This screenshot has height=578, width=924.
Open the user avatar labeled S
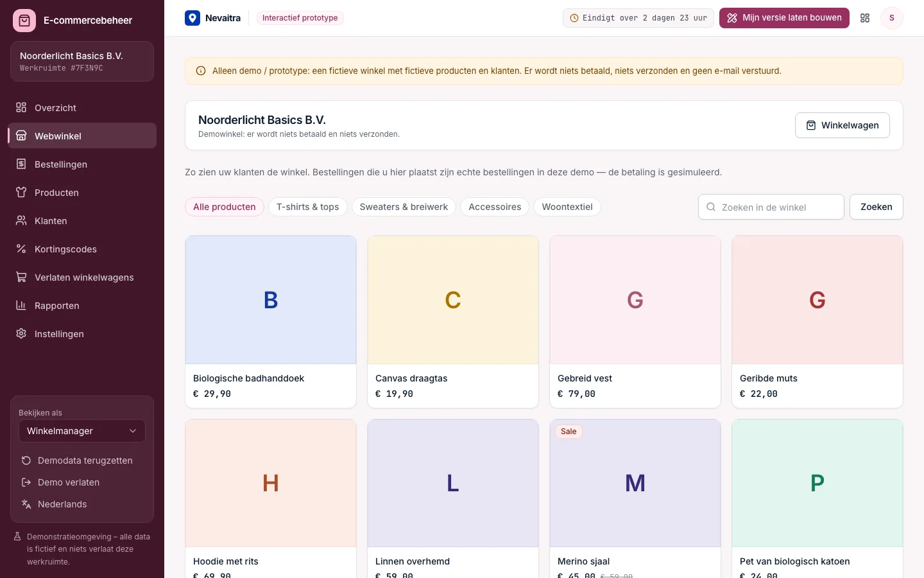892,18
